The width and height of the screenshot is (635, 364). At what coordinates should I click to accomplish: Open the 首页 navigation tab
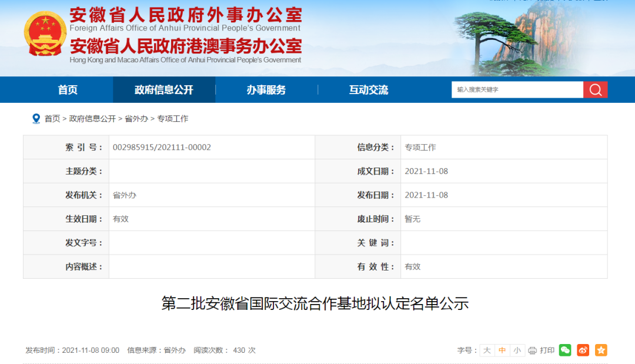[68, 89]
